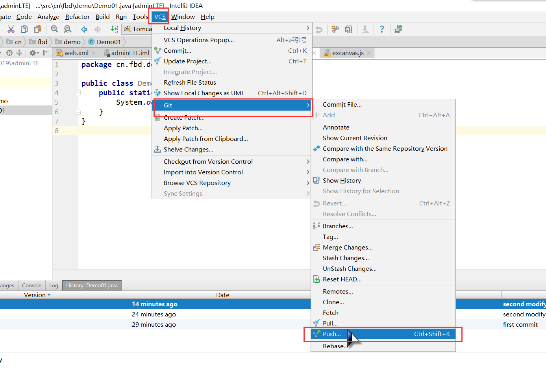Select the Cut tool in the toolbar
The width and height of the screenshot is (546, 392).
(x=11, y=29)
